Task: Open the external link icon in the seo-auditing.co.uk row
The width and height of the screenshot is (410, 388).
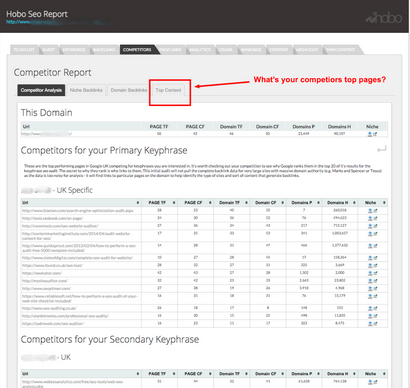Action: tap(375, 308)
